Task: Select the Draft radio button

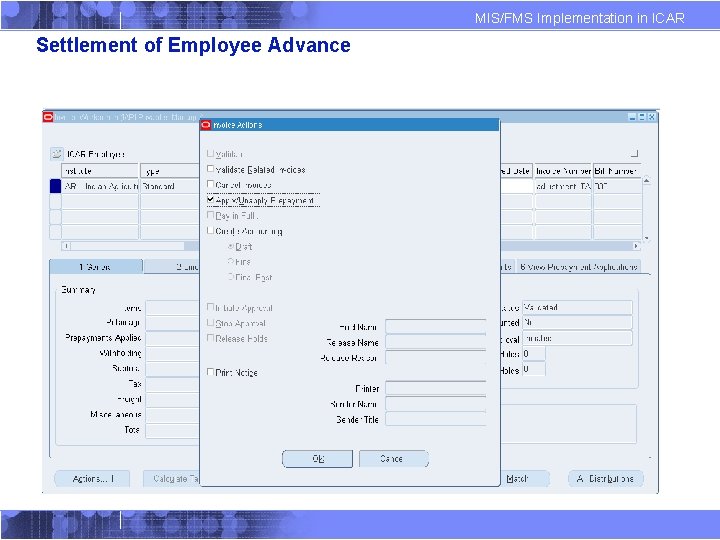Action: click(231, 246)
